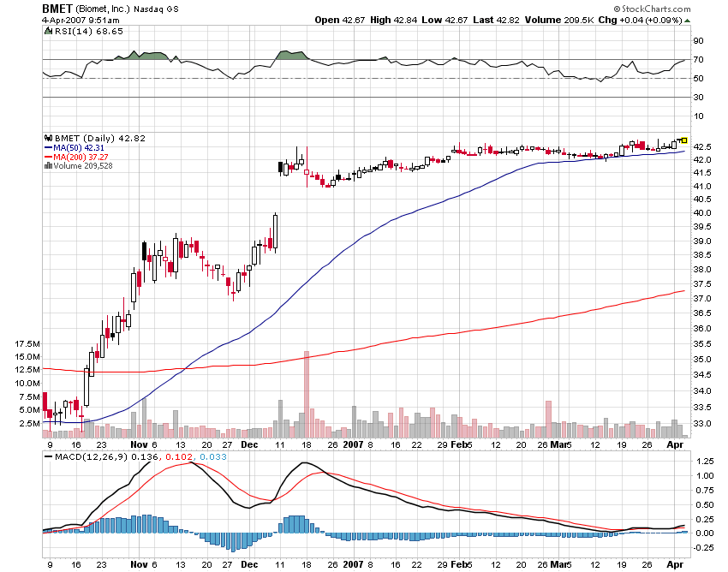Click the RSI mountain icon beside RSI(14)

pyautogui.click(x=48, y=31)
